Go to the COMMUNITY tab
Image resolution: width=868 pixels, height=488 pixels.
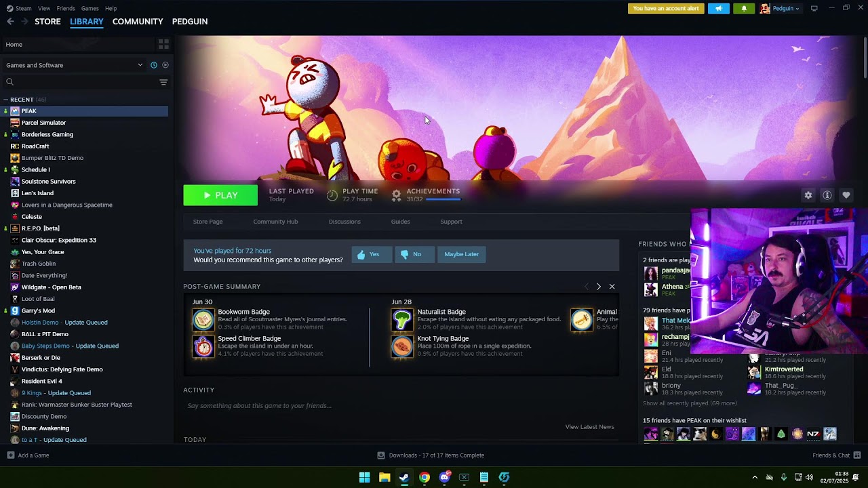(x=138, y=22)
